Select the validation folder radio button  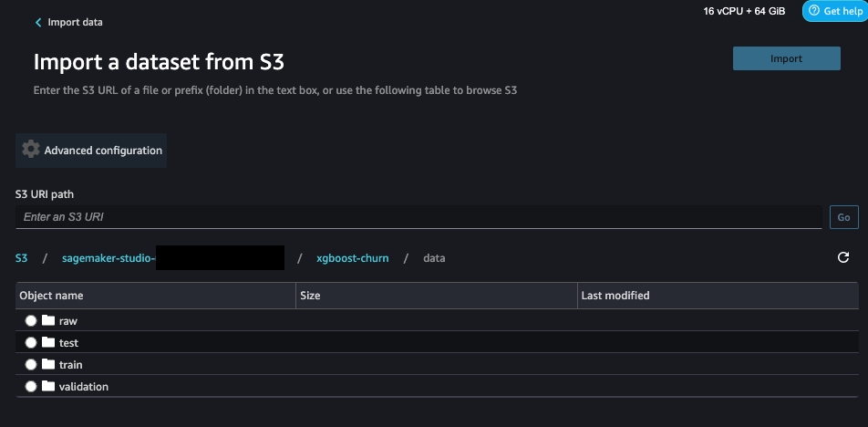click(x=31, y=387)
